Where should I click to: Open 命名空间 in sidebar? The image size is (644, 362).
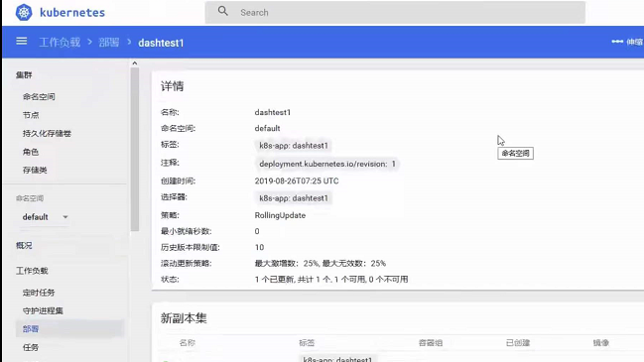tap(39, 97)
